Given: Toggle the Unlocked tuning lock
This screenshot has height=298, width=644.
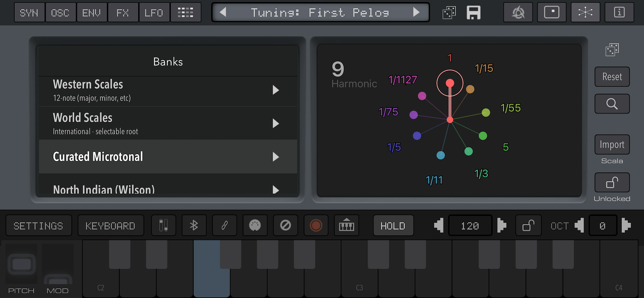Looking at the screenshot, I should tap(612, 183).
